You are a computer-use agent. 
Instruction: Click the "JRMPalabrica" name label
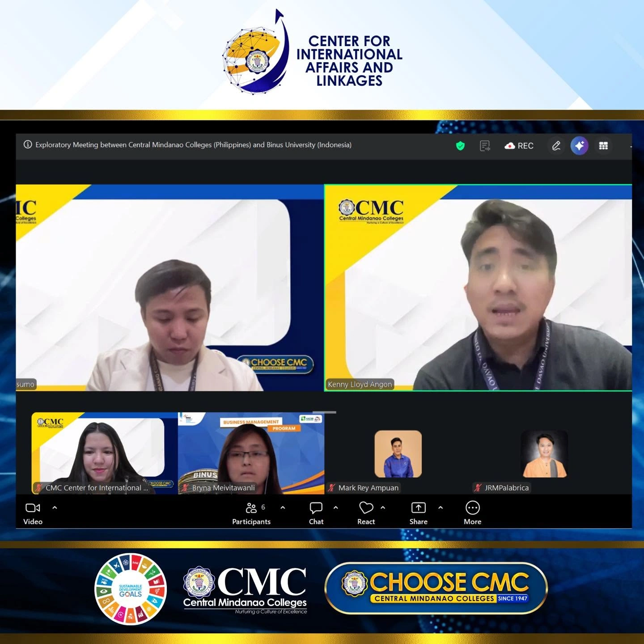507,487
